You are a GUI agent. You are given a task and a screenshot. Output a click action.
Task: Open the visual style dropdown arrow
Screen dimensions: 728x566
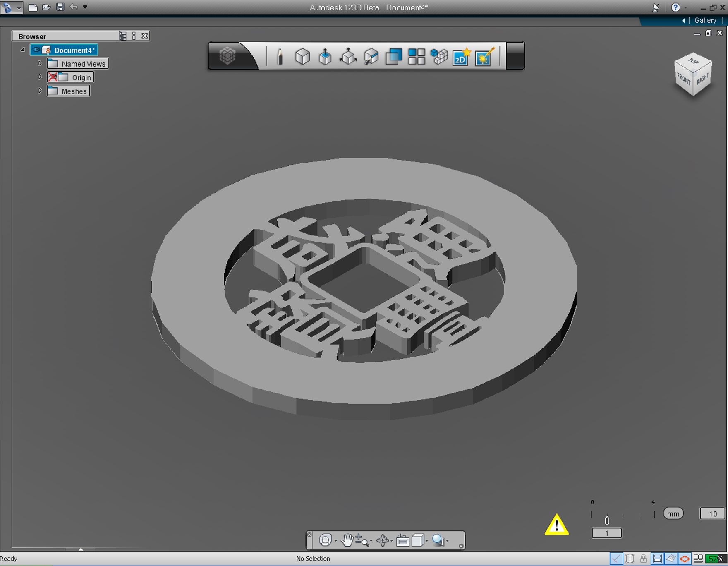click(427, 541)
